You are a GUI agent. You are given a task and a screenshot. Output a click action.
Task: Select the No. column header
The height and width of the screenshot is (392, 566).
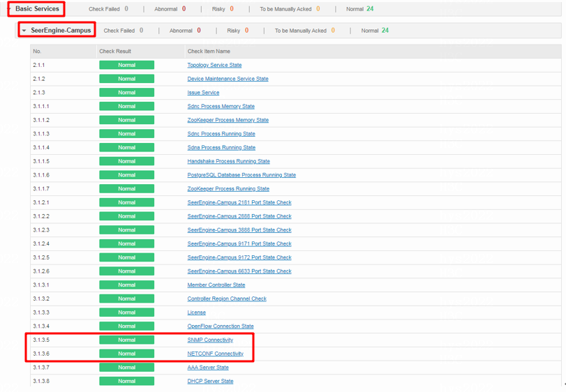point(37,51)
